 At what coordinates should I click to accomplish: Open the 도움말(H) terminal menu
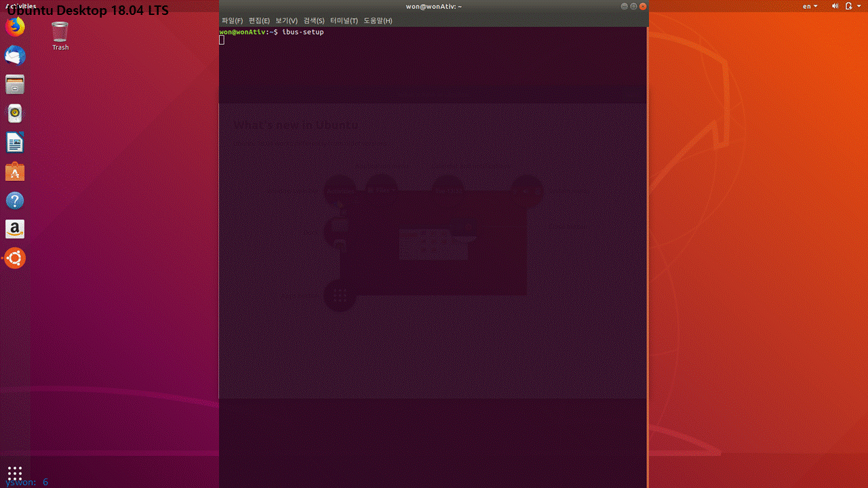tap(378, 21)
